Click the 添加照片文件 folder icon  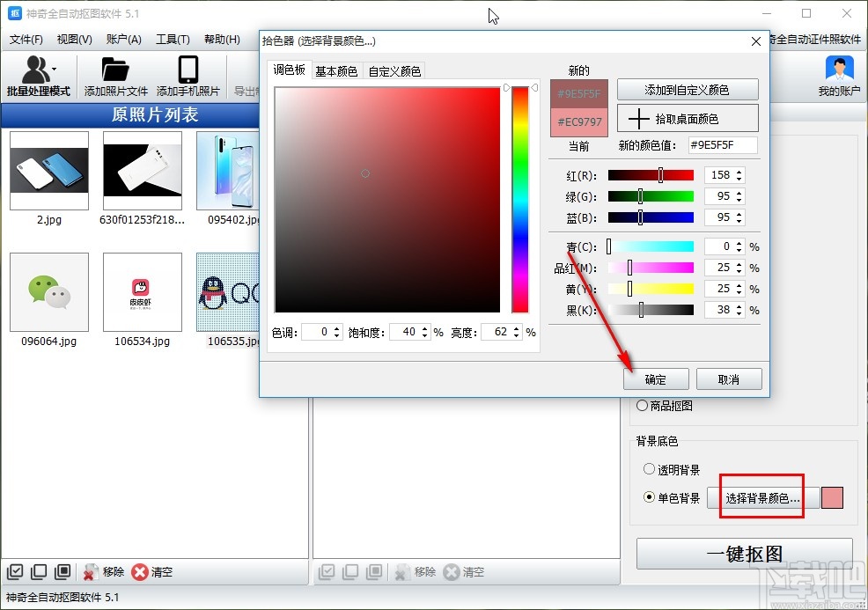(x=115, y=70)
